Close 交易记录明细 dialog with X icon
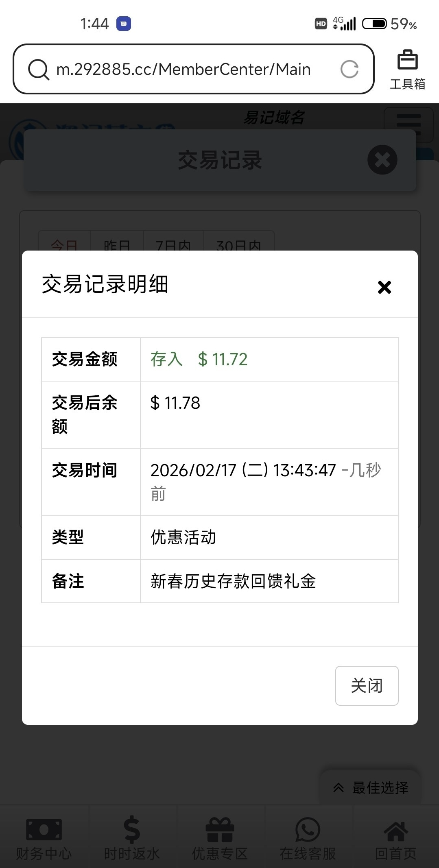Screen dimensions: 439x868 click(384, 287)
